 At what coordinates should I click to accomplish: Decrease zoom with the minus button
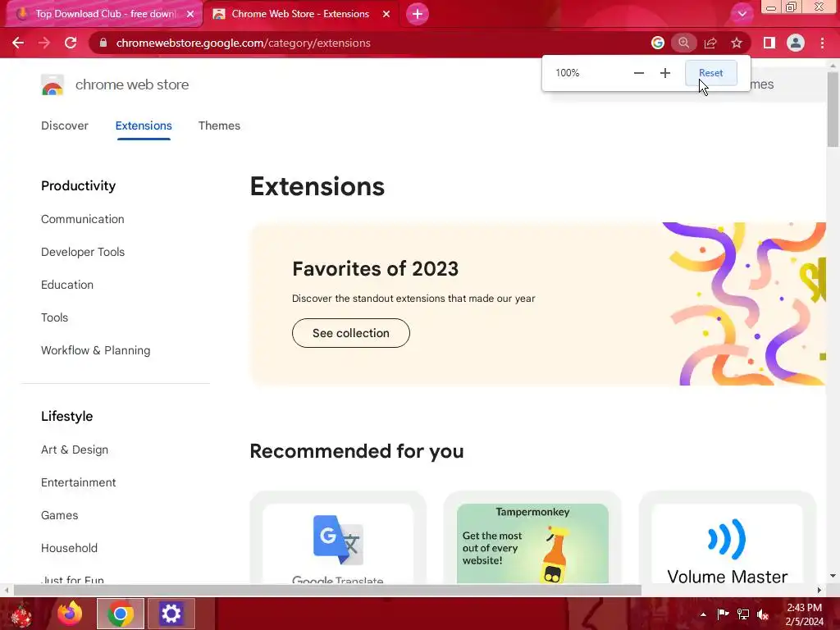638,73
